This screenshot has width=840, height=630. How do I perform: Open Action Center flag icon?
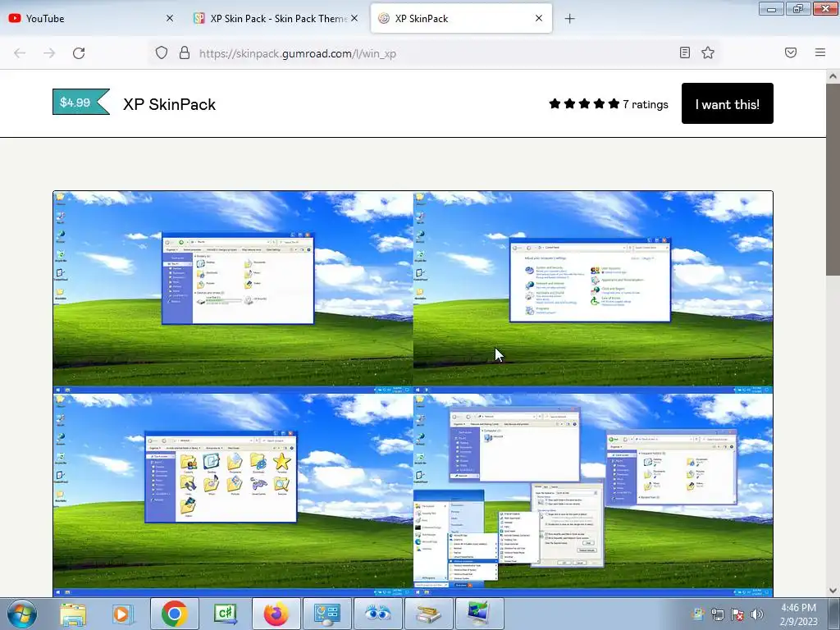coord(737,615)
